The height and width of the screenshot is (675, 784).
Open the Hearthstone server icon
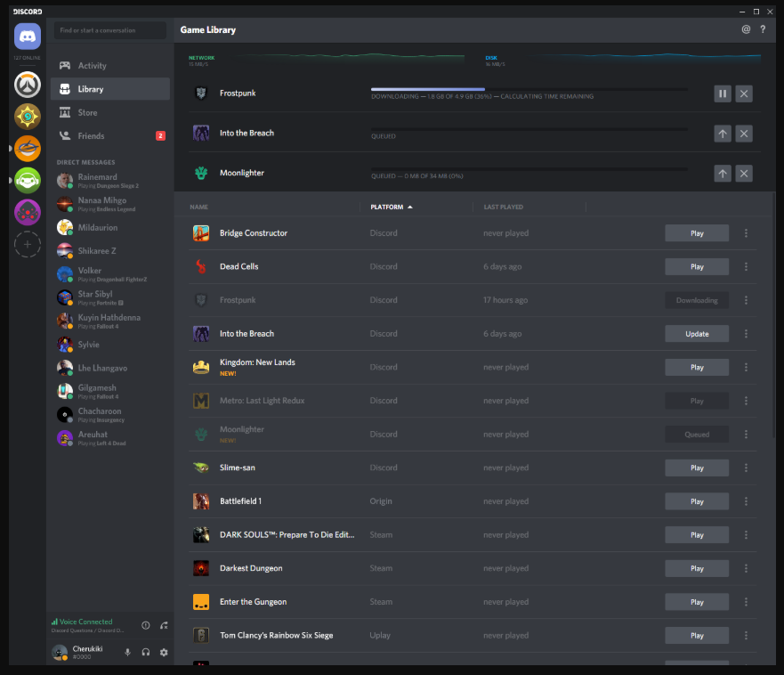(28, 117)
